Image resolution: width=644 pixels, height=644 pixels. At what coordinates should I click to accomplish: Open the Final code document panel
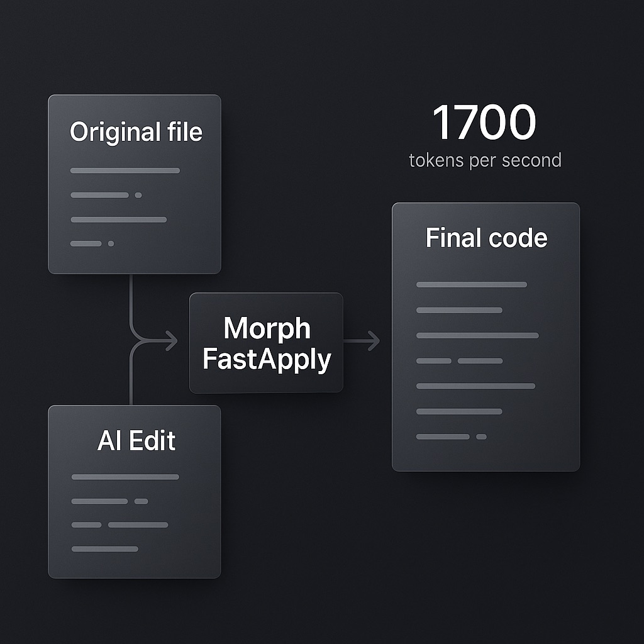point(485,336)
